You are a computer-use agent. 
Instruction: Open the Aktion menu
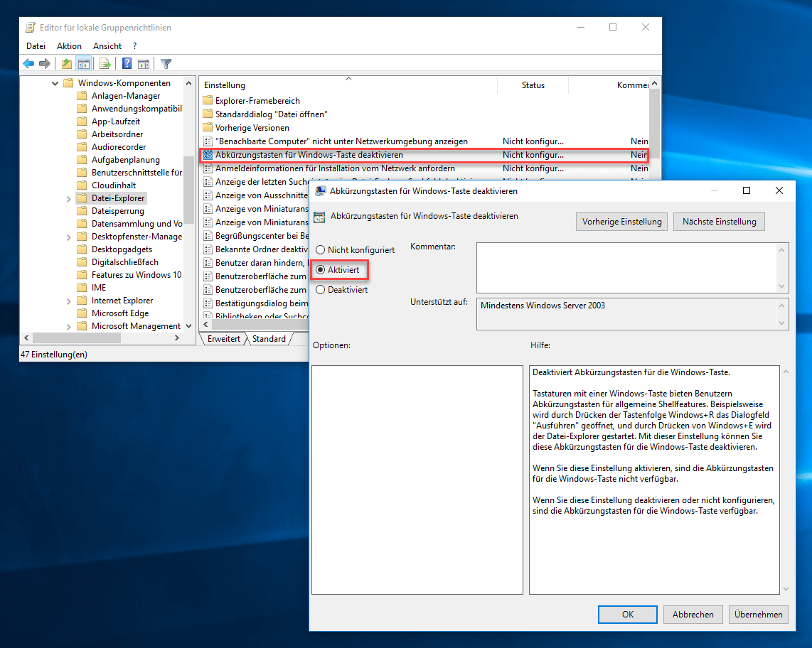(69, 45)
